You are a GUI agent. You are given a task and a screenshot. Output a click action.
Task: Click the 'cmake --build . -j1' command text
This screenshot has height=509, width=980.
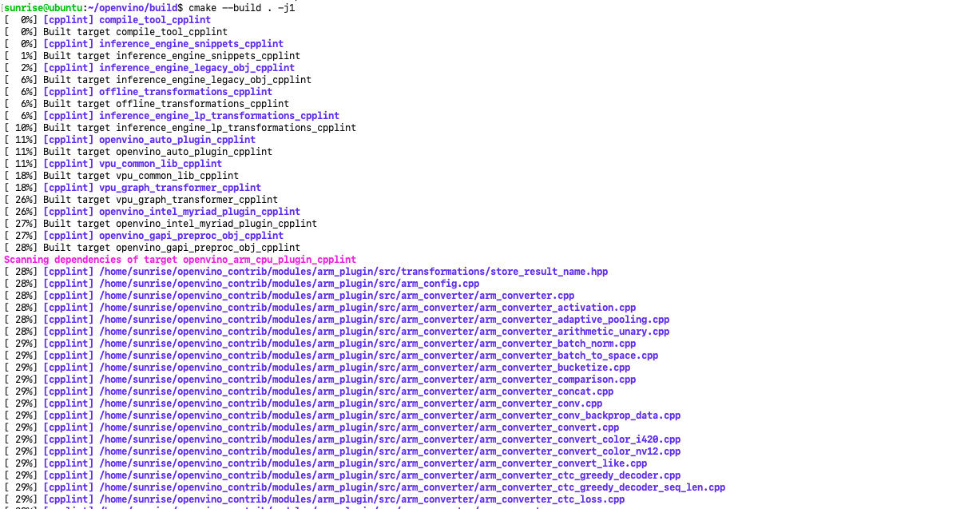pyautogui.click(x=242, y=7)
